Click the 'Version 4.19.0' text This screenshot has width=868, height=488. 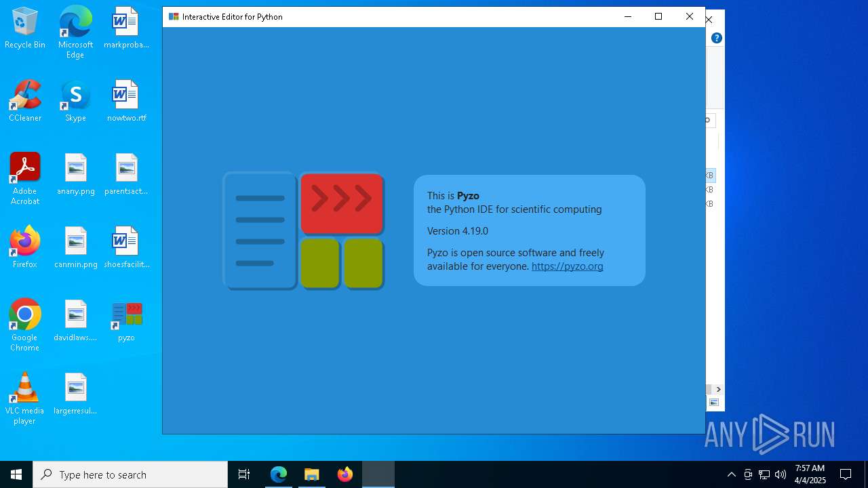coord(458,231)
